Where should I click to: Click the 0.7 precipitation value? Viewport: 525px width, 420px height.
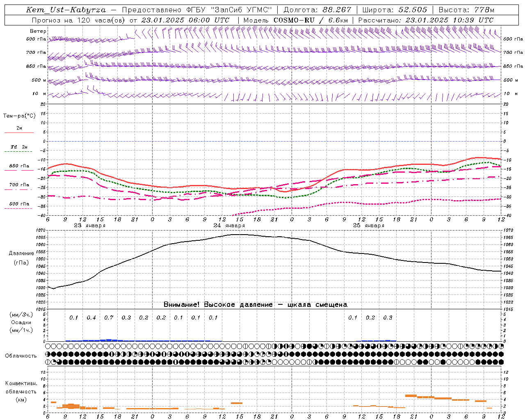(108, 317)
